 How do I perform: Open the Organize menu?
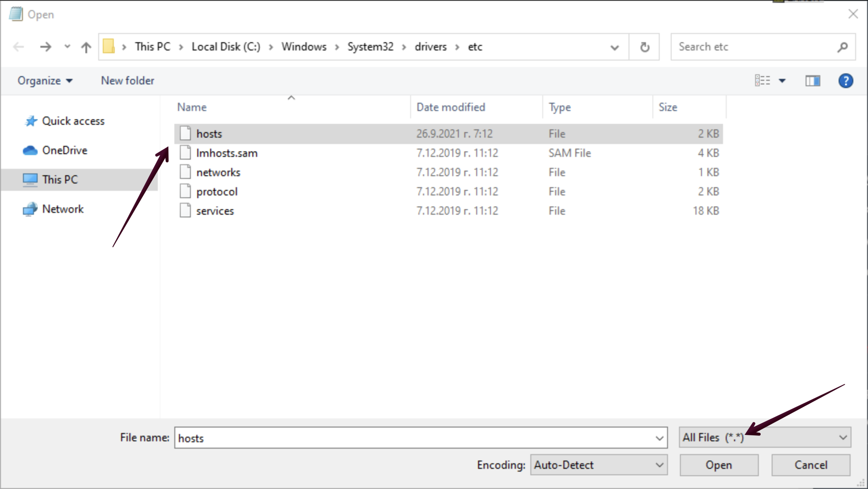click(45, 81)
